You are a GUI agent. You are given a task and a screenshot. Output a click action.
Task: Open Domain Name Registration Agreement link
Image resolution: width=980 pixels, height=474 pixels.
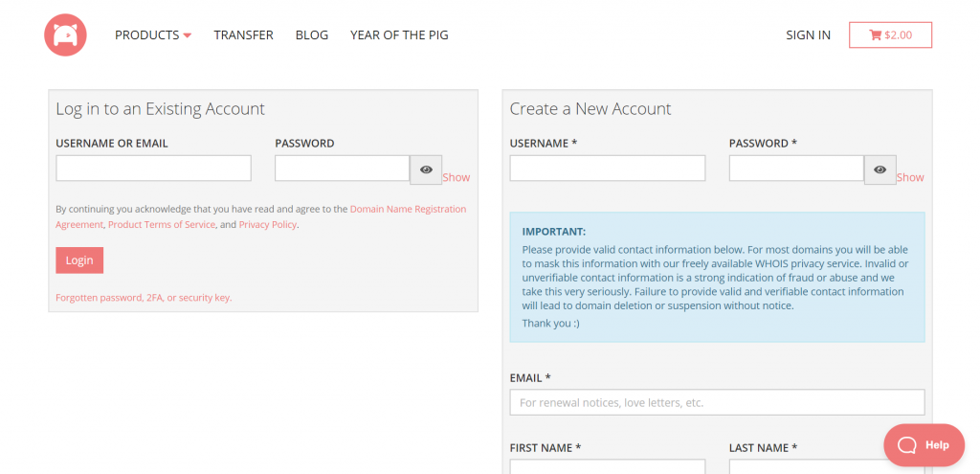(x=408, y=209)
